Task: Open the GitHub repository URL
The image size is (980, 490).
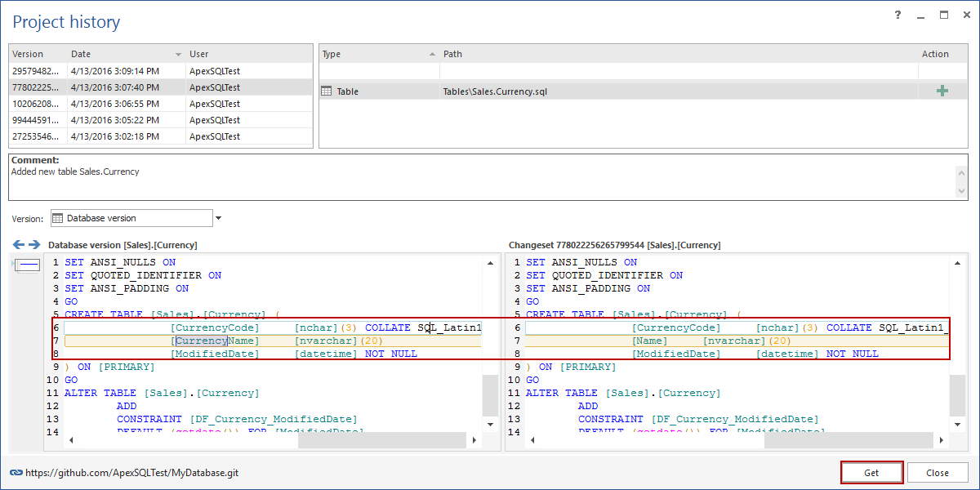Action: (131, 473)
